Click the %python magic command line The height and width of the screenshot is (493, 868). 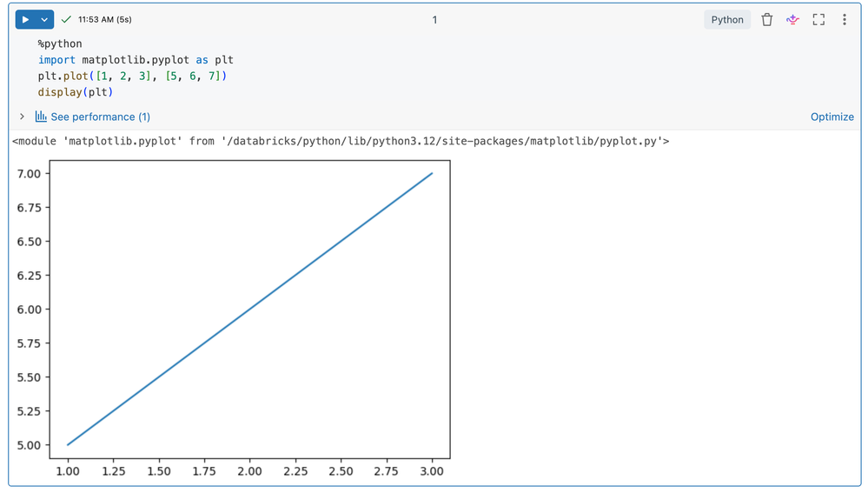(x=60, y=43)
